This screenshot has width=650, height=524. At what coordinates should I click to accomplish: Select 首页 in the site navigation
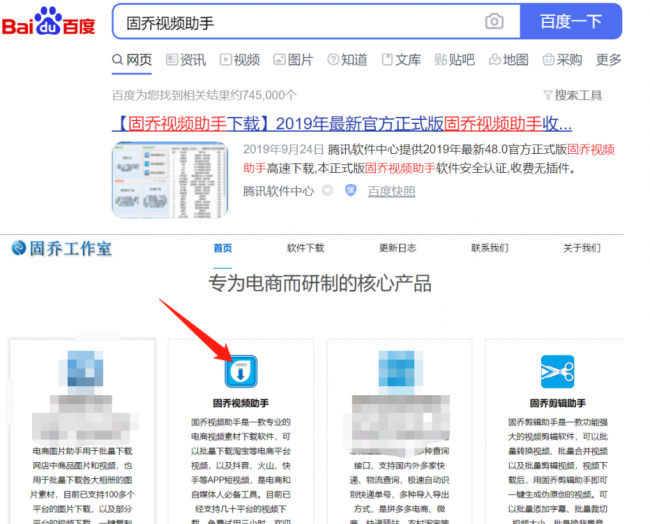223,248
